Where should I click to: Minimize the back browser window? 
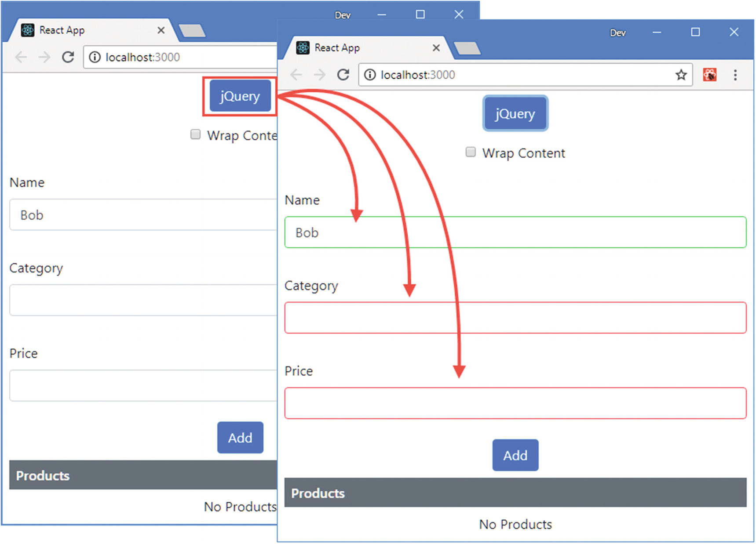coord(382,15)
